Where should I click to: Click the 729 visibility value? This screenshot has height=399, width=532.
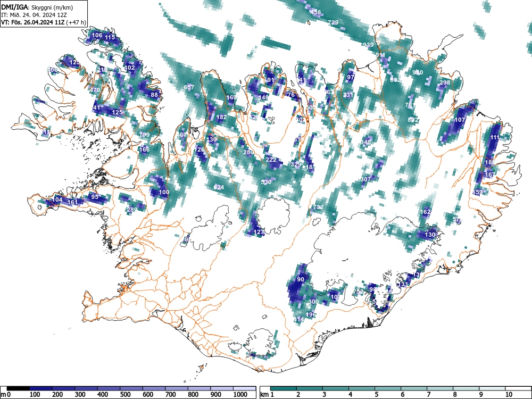(333, 22)
